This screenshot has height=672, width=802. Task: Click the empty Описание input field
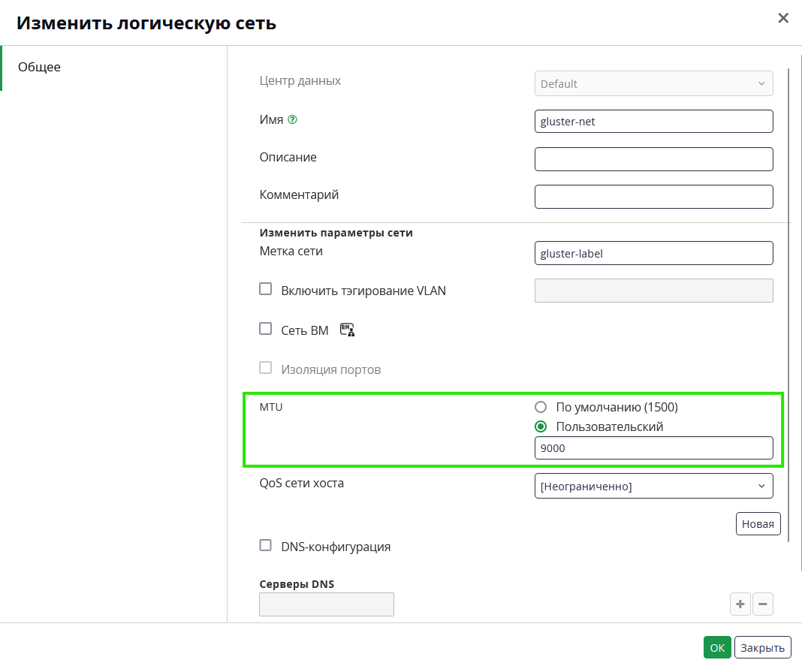coord(653,160)
